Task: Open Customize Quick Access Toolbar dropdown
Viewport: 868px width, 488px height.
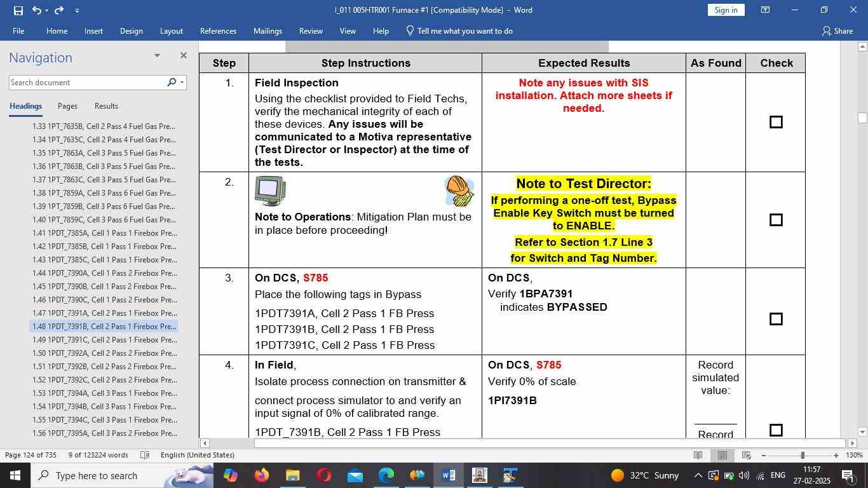Action: pos(77,11)
